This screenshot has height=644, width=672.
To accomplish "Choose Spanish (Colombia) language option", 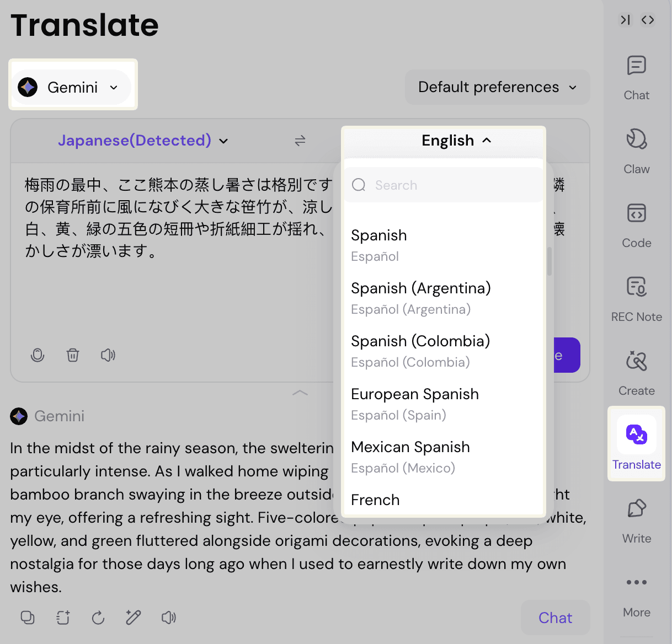I will 444,351.
